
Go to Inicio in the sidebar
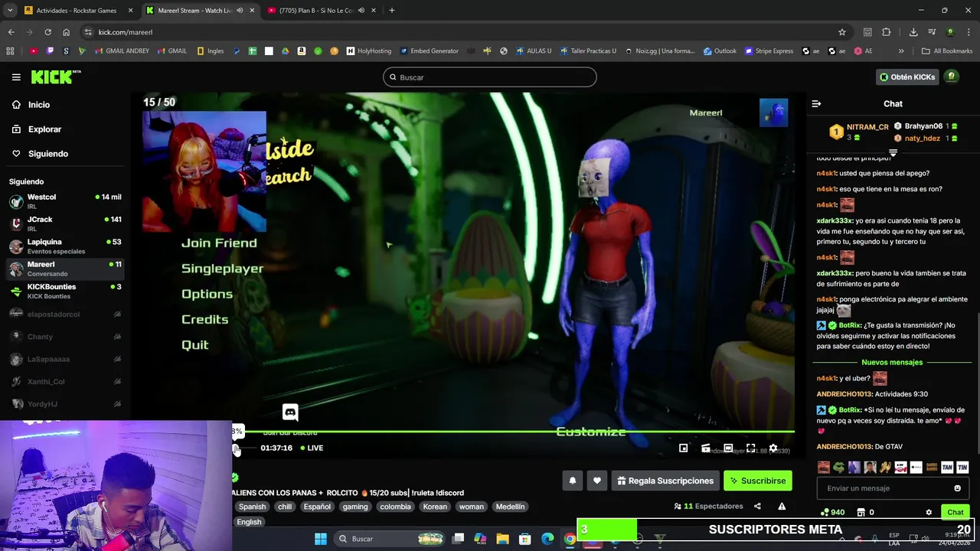tap(31, 105)
